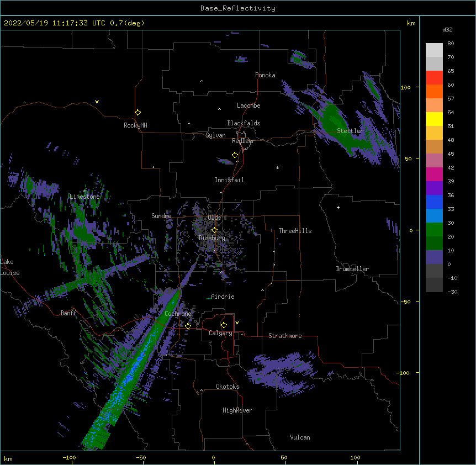This screenshot has width=476, height=465.
Task: Click the yellow 54 dBZ legend swatch
Action: pyautogui.click(x=434, y=119)
